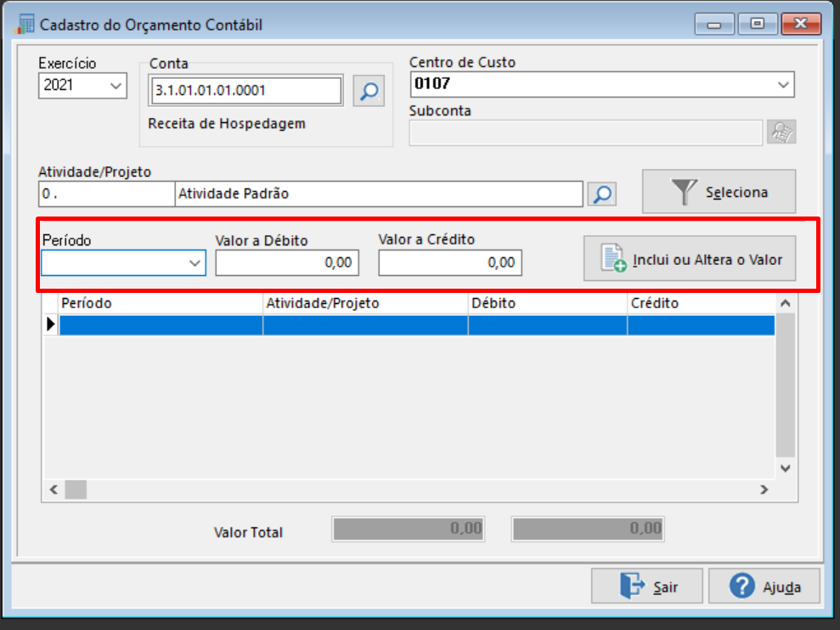Click the Atividade Padrão description field
This screenshot has height=630, width=840.
(379, 194)
